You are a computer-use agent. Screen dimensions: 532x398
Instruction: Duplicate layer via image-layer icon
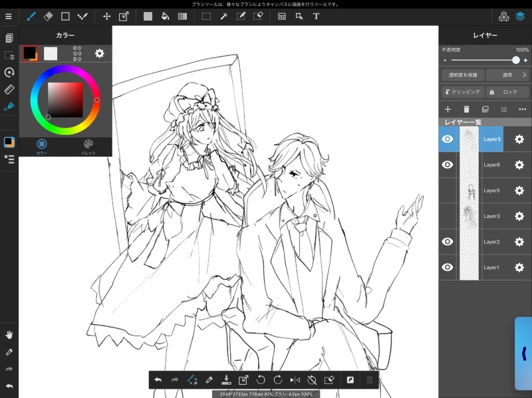pos(485,109)
